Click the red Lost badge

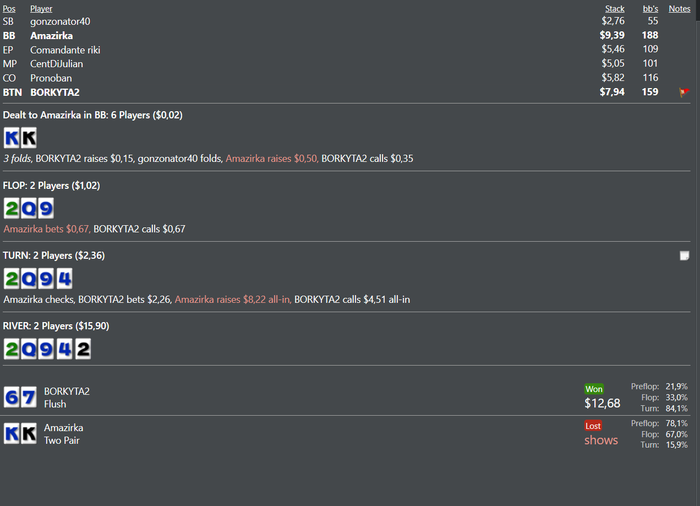coord(594,425)
